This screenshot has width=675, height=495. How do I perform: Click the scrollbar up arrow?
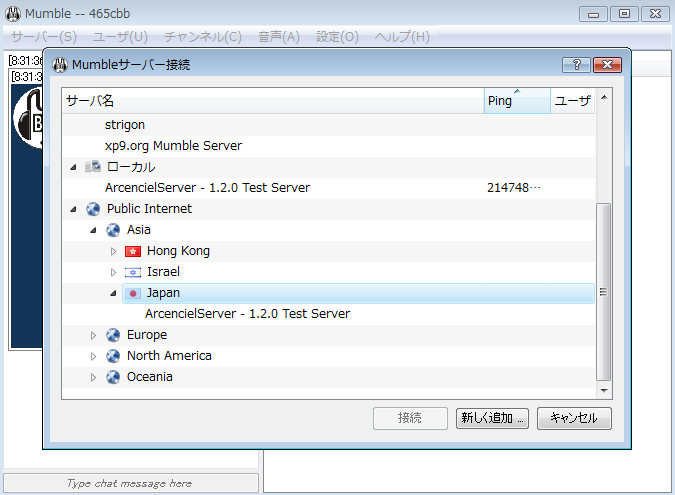click(x=604, y=97)
